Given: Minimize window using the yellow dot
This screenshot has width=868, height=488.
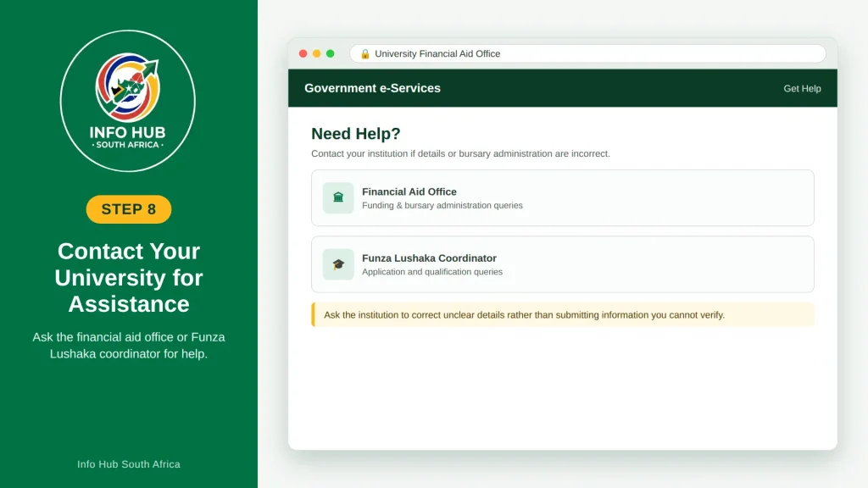Looking at the screenshot, I should (x=317, y=53).
